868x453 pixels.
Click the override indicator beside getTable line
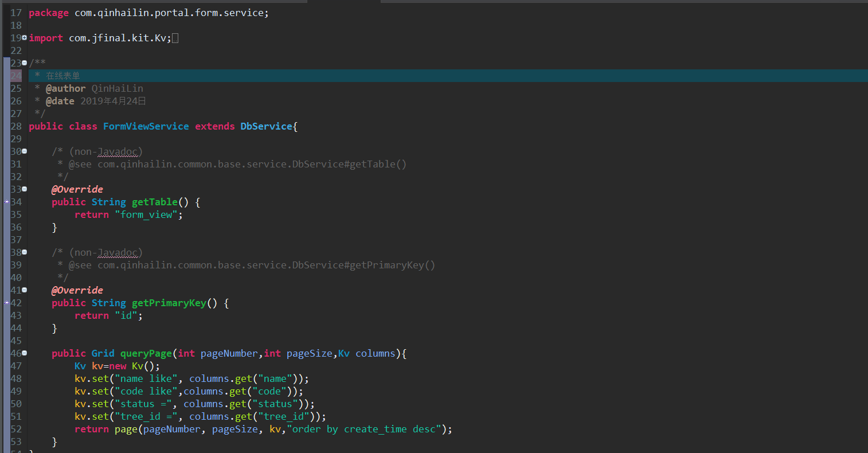click(6, 202)
